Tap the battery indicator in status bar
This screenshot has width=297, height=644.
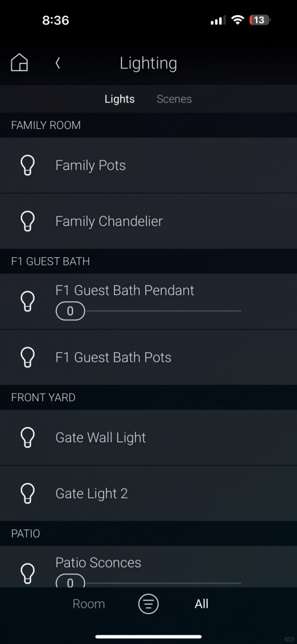(x=260, y=20)
